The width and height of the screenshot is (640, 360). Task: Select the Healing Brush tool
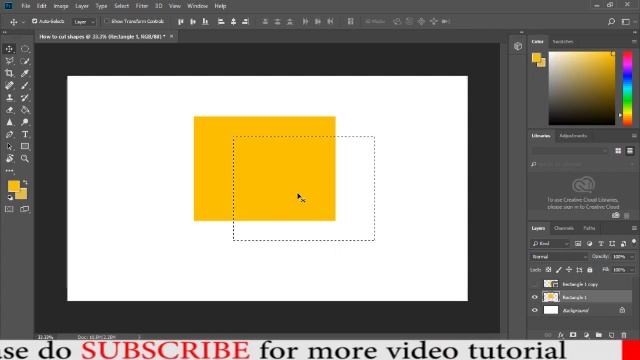[x=9, y=86]
